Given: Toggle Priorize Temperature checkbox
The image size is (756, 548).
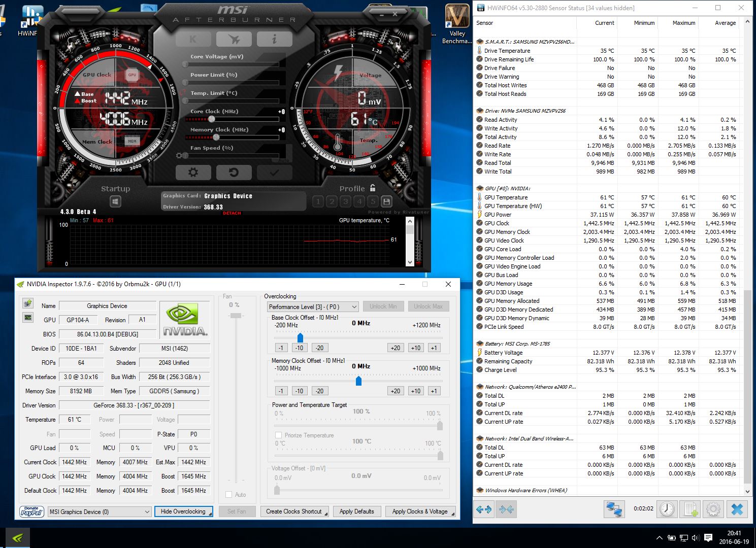Looking at the screenshot, I should pyautogui.click(x=278, y=435).
